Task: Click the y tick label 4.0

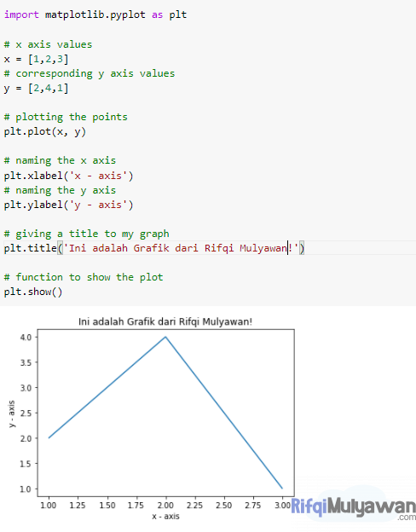Action: (x=26, y=338)
